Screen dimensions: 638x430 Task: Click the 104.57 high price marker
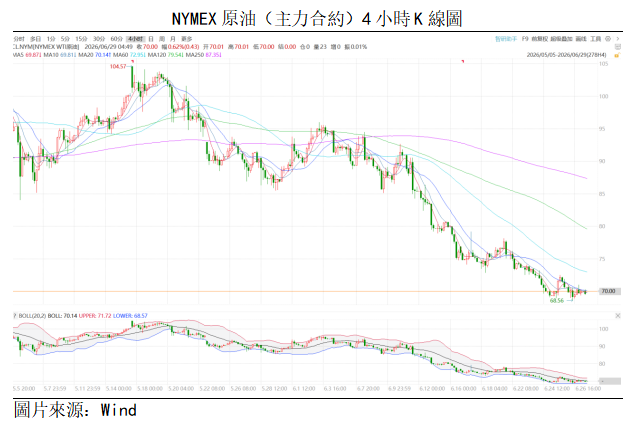pyautogui.click(x=118, y=66)
